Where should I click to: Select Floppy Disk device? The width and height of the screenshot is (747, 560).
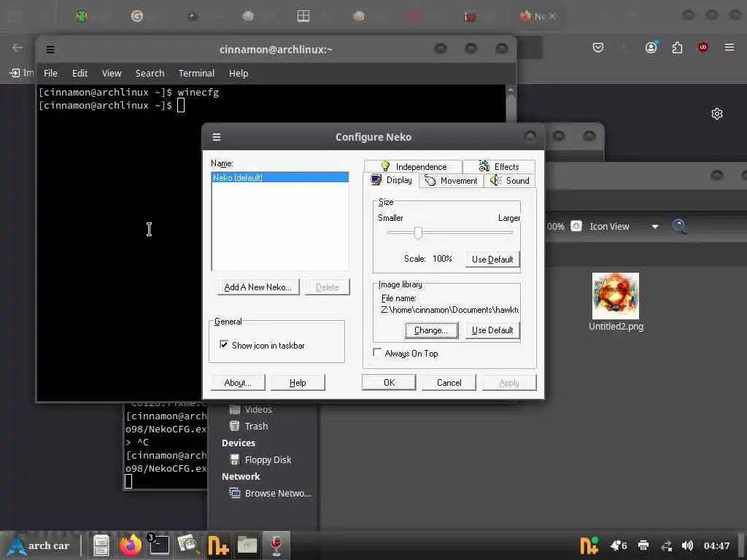[x=260, y=459]
